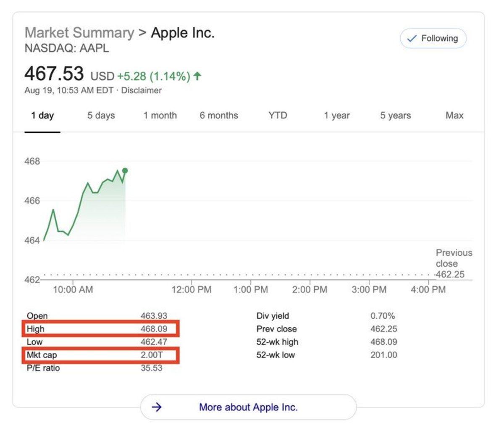Toggle the Following status for Apple
Screen dimensions: 504x428
click(x=433, y=38)
